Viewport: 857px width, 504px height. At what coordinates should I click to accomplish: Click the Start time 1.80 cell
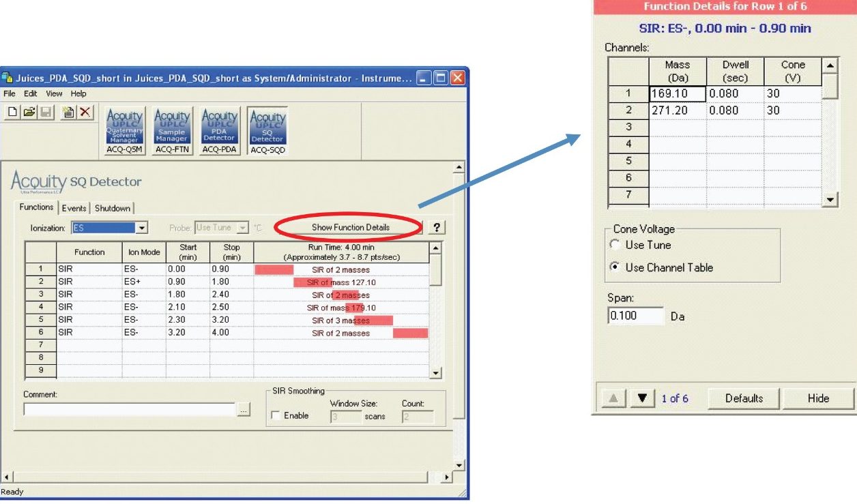[x=188, y=295]
